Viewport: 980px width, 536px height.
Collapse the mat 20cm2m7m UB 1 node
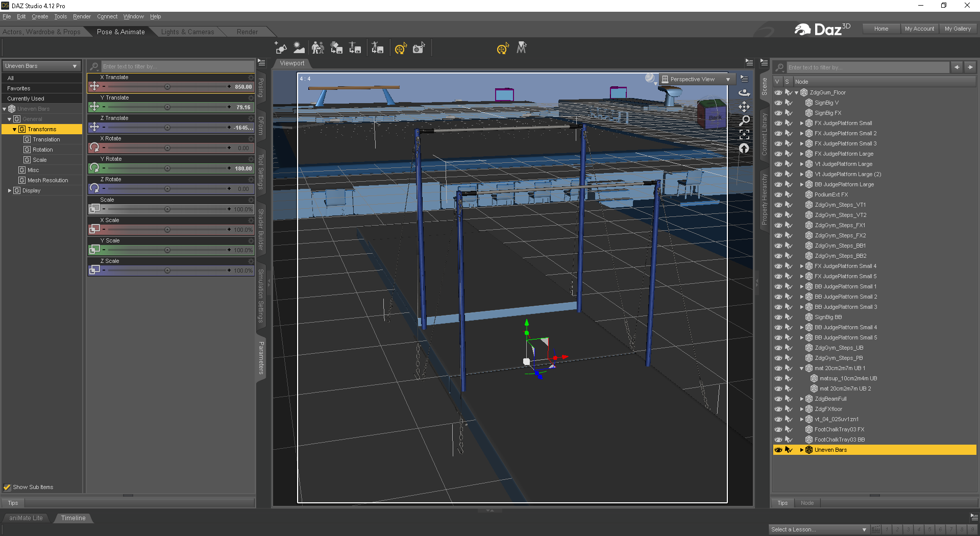tap(802, 368)
